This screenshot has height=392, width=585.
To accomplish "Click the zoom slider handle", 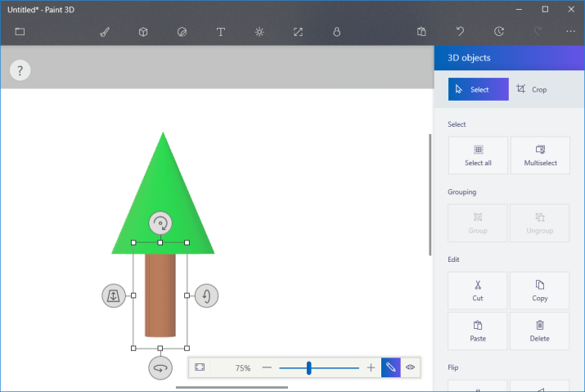I will point(309,367).
